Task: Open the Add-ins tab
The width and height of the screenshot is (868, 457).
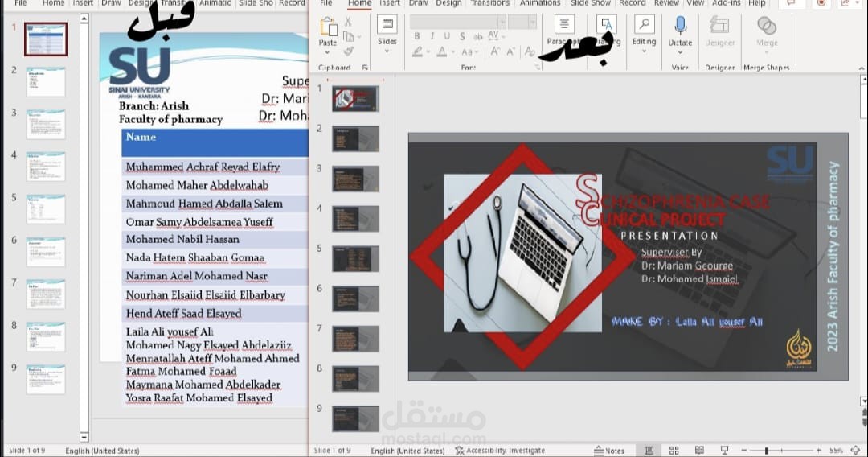Action: click(x=727, y=3)
